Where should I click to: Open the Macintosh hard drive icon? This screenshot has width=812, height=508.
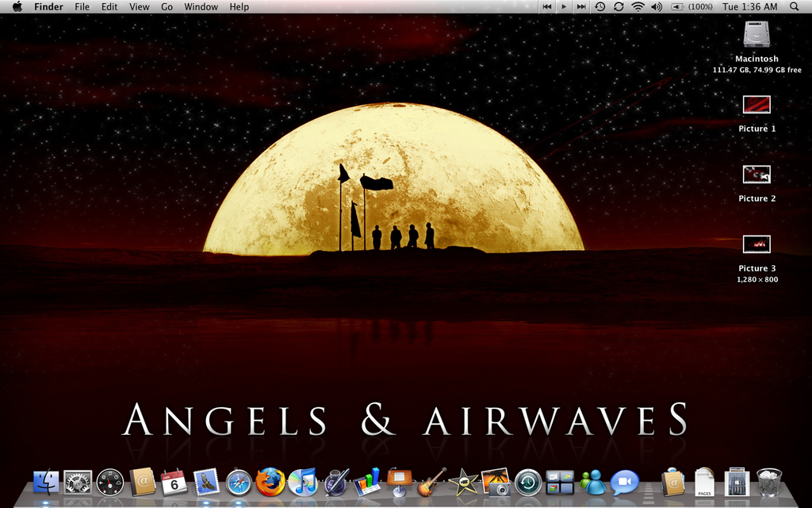point(756,35)
